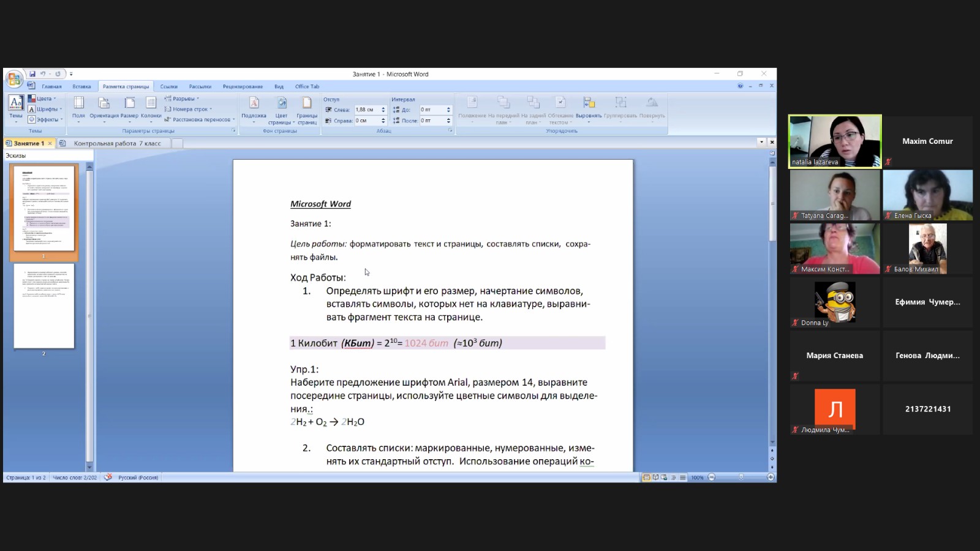Expand the Breaks (Разрывы) dropdown
This screenshot has height=551, width=980.
[x=182, y=99]
